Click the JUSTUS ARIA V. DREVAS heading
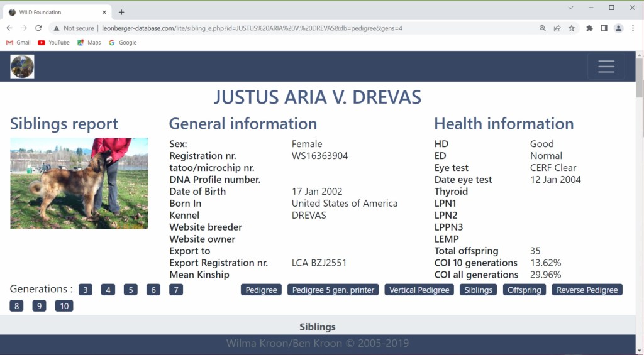The image size is (644, 355). coord(318,97)
